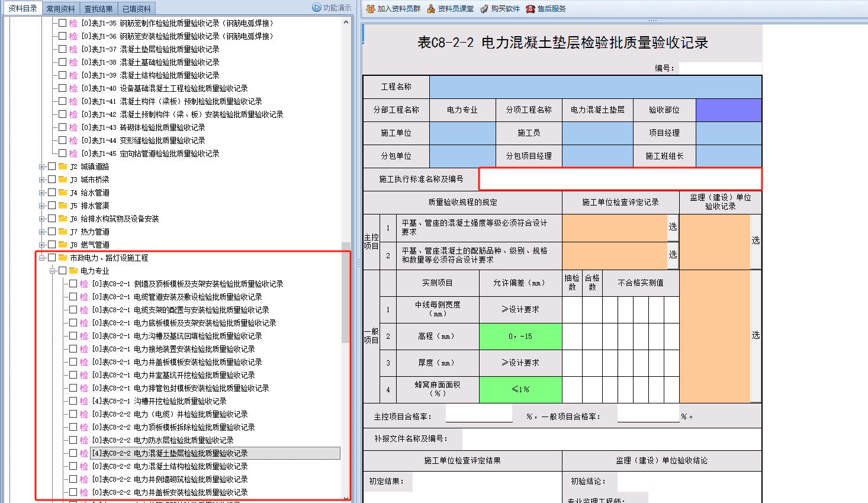Click the 资料员课堂 icon
Image resolution: width=868 pixels, height=503 pixels.
coord(431,8)
